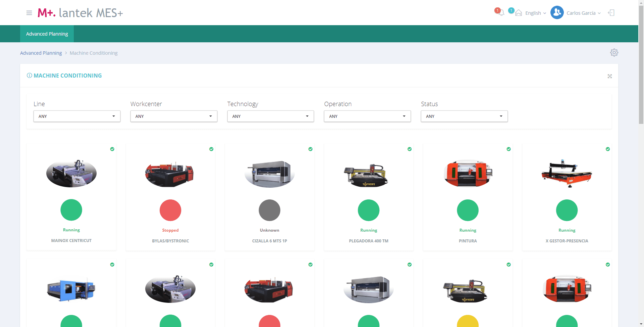The width and height of the screenshot is (644, 327).
Task: Open the Line dropdown
Action: 77,116
